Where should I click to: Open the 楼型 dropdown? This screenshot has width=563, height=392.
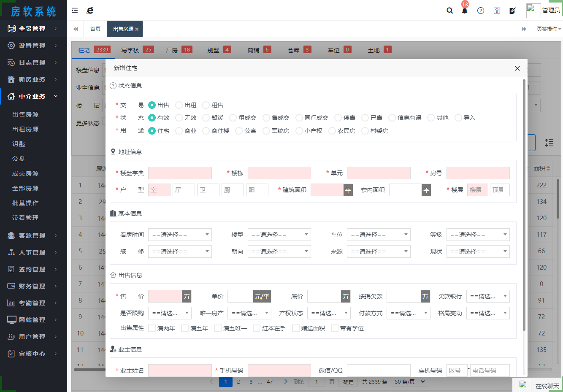(x=279, y=235)
